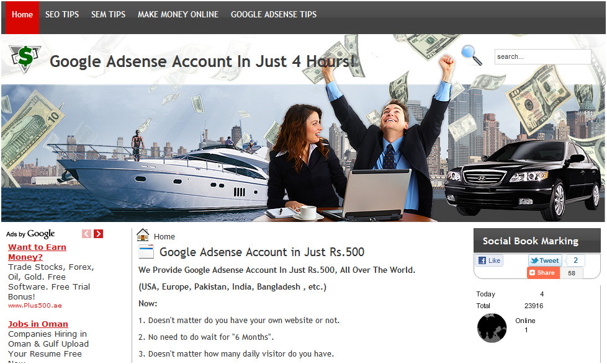Visit the www.Plus500.ae ad URL

point(35,306)
